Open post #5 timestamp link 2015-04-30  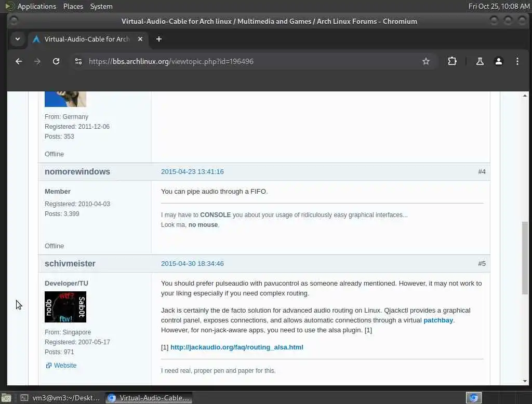pos(192,264)
